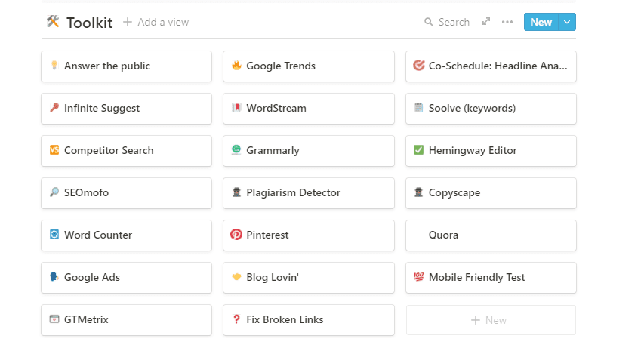Select the Mobile Friendly Test card
This screenshot has width=644, height=354.
coord(491,277)
